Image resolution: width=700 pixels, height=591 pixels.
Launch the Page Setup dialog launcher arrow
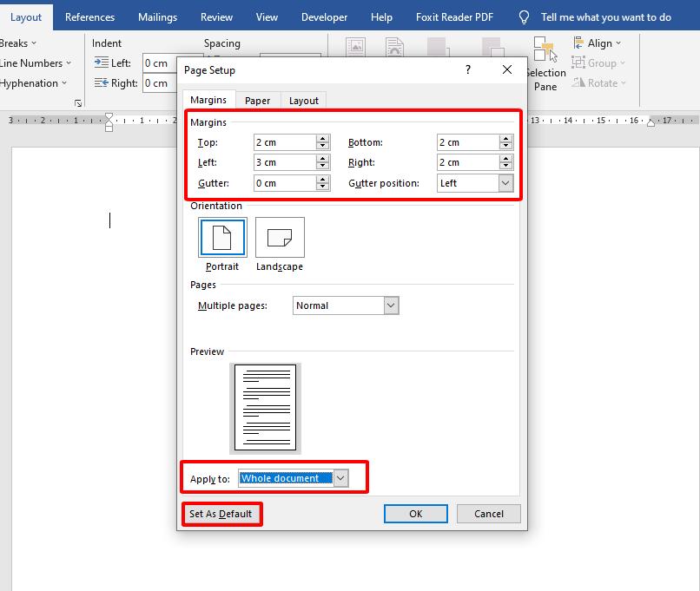click(x=78, y=103)
